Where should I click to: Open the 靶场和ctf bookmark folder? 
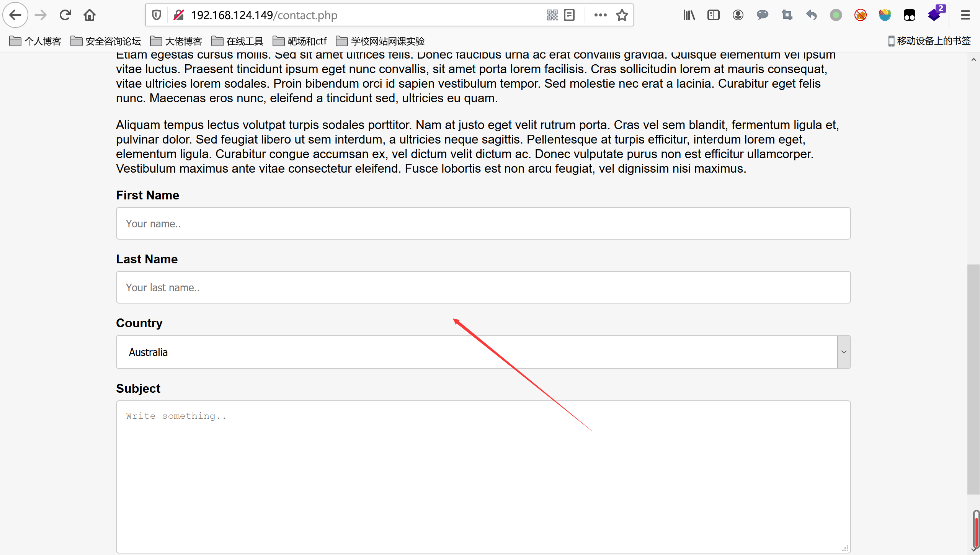click(x=300, y=41)
